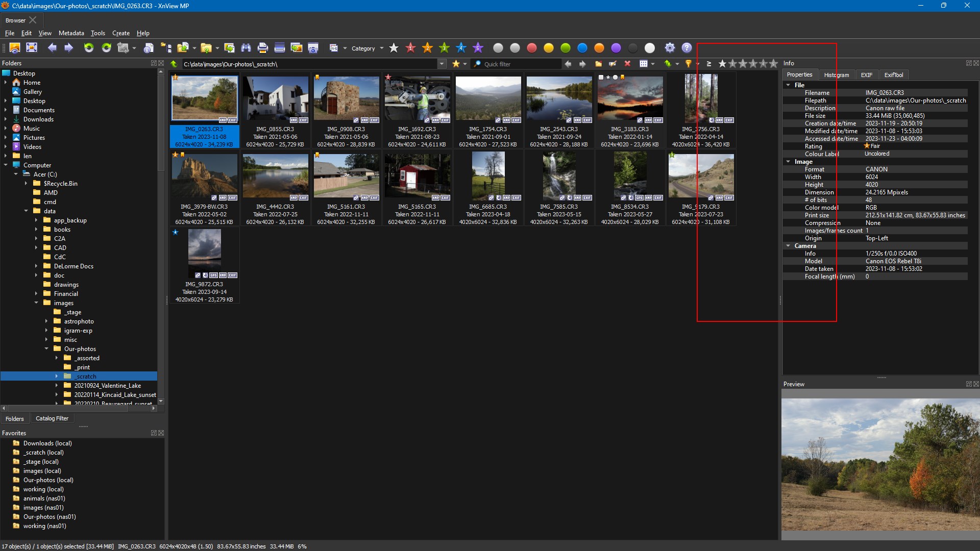The image size is (980, 551).
Task: Click the go up folder arrow
Action: [x=174, y=64]
